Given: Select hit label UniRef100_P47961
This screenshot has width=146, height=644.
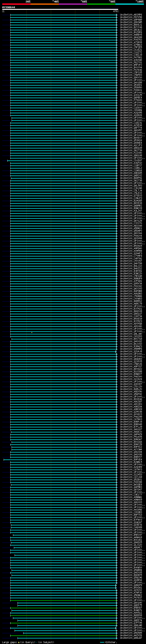Looking at the screenshot, I should tap(131, 58).
